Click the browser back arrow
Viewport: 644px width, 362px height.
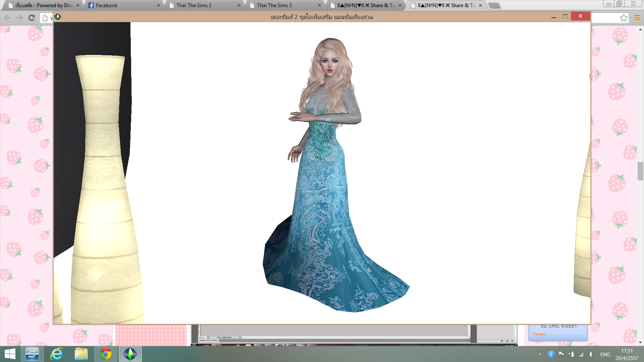click(x=7, y=18)
